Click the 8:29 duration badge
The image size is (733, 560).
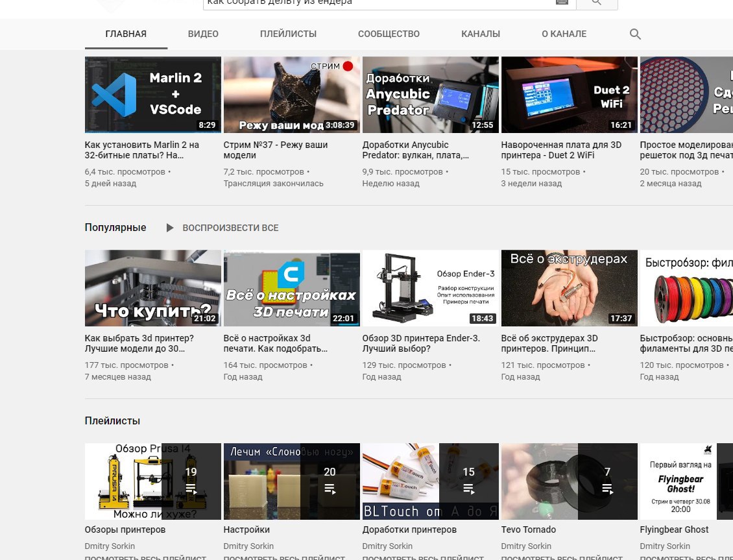207,125
